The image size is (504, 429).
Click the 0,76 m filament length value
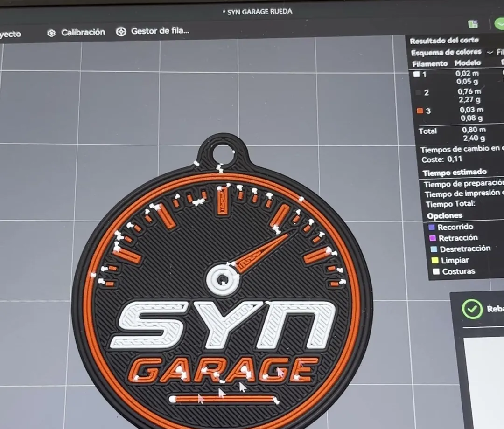(469, 91)
